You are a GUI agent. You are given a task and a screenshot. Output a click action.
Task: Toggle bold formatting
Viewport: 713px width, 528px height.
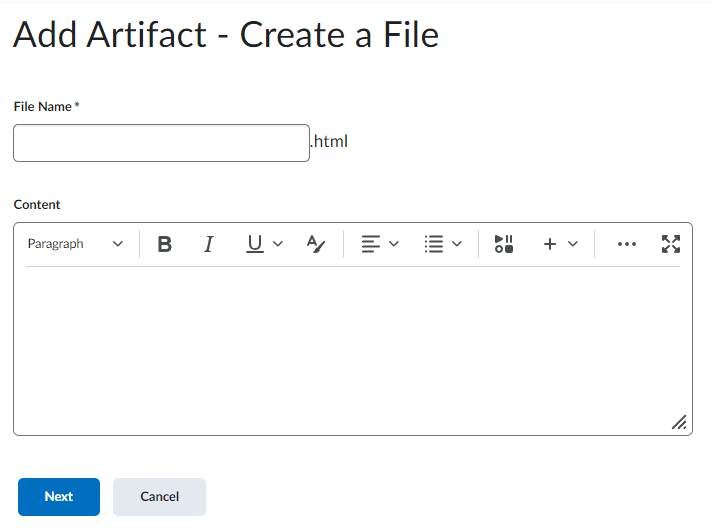click(165, 244)
